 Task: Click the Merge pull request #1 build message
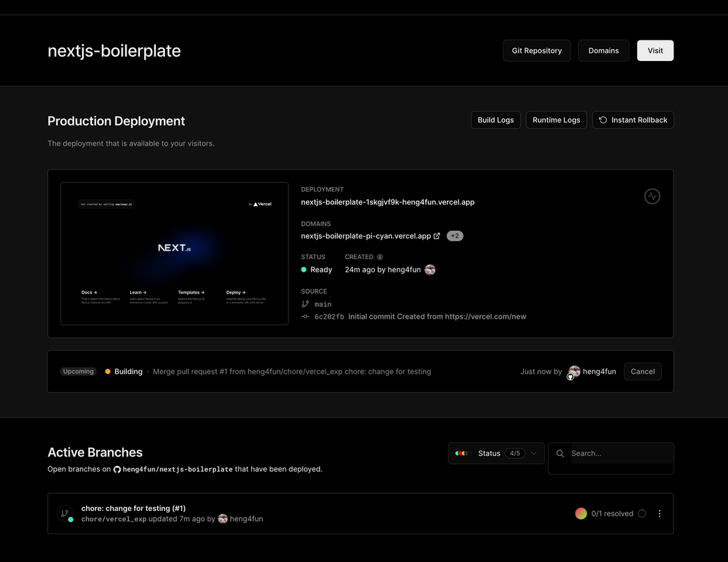tap(292, 371)
